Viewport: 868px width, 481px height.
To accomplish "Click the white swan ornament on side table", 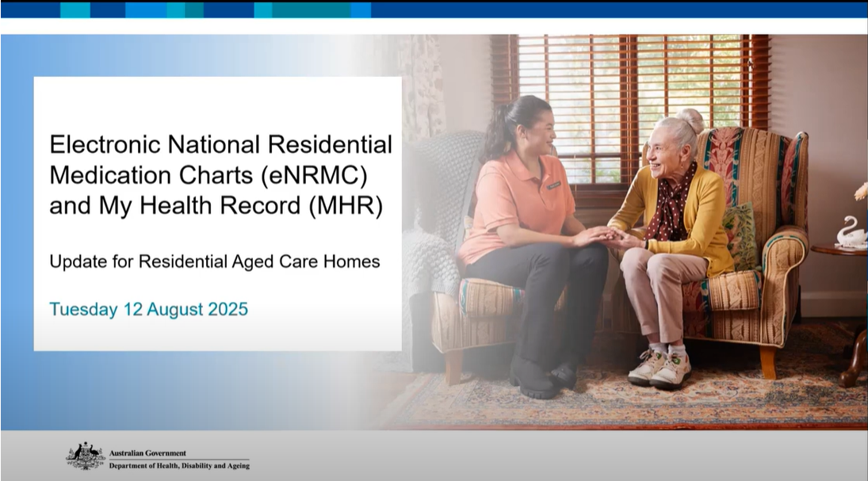I will [851, 233].
